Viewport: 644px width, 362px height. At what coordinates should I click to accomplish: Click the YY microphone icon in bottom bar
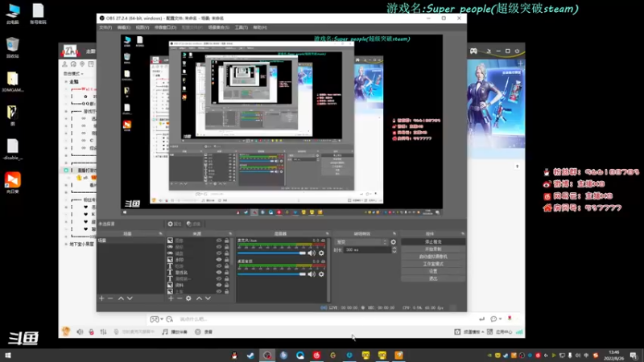(x=91, y=331)
